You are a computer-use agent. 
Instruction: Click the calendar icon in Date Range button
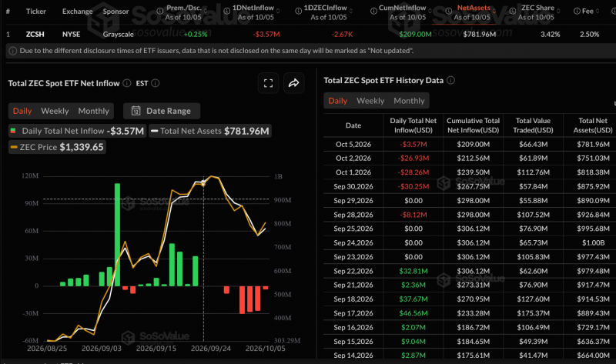click(136, 111)
